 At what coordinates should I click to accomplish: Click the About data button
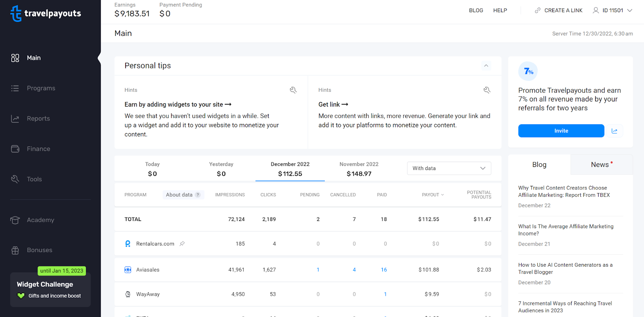[x=184, y=195]
